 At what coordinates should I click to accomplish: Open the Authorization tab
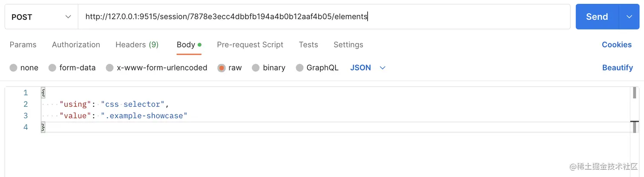click(76, 45)
